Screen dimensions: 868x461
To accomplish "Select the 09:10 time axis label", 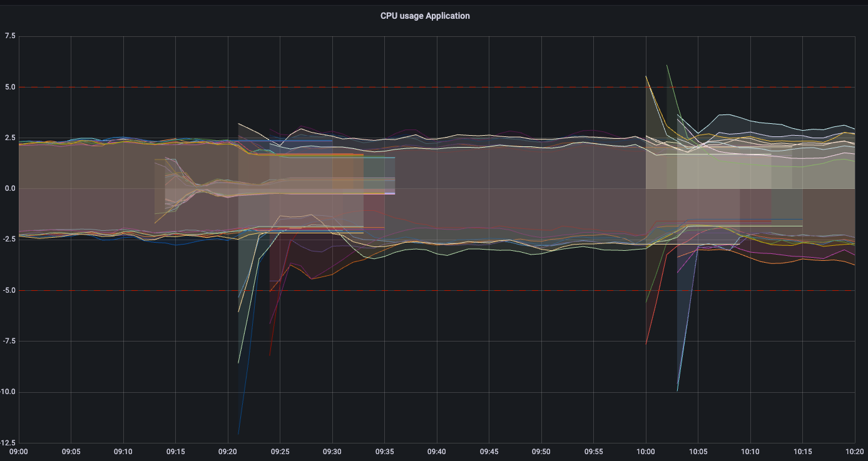I will 123,452.
